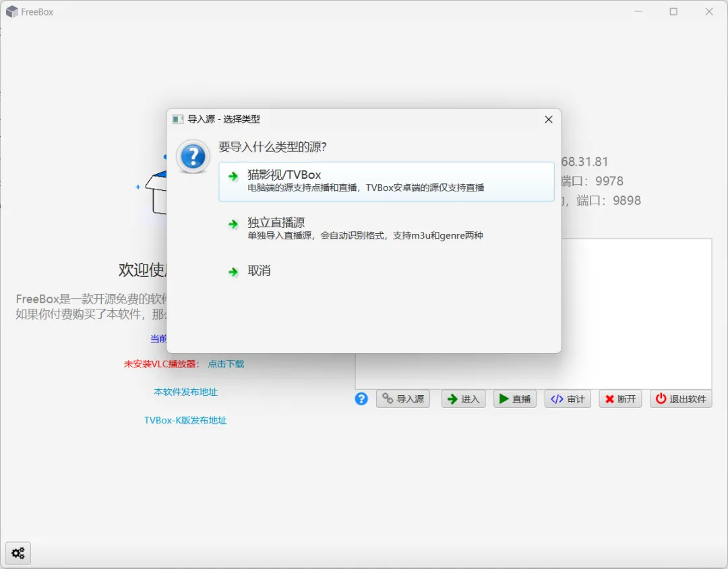This screenshot has height=569, width=728.
Task: Start 直播 live playback button
Action: tap(514, 399)
